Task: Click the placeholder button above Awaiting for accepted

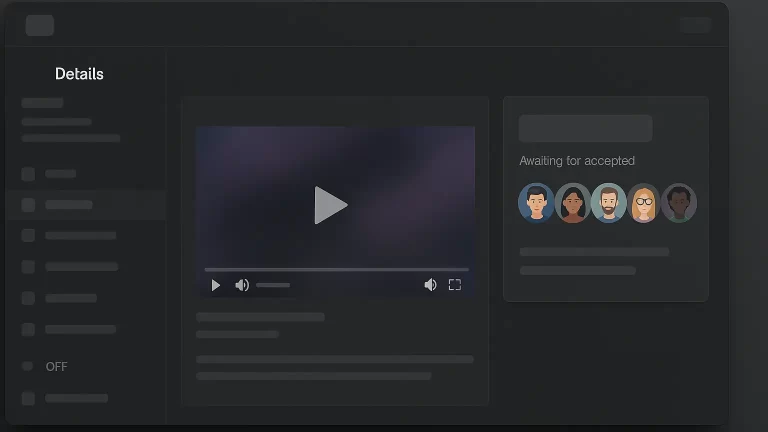Action: (585, 128)
